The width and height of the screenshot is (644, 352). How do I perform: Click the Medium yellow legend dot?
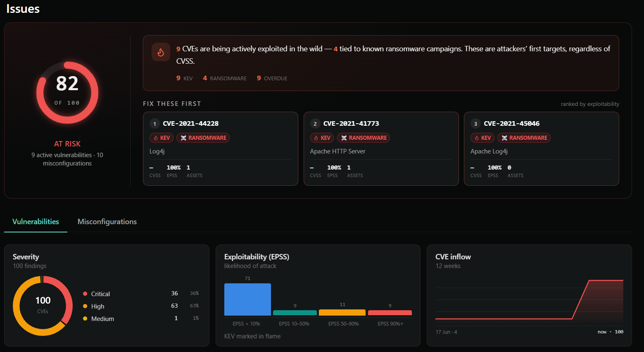pyautogui.click(x=85, y=318)
